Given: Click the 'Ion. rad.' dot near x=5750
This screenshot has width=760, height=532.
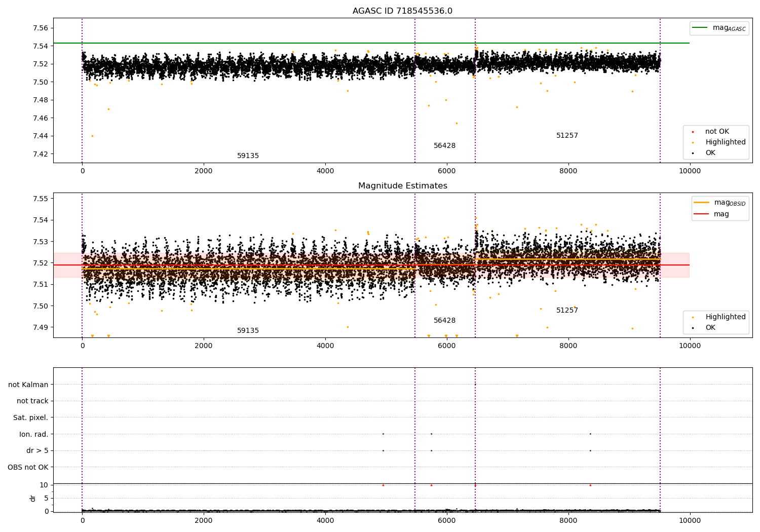Looking at the screenshot, I should click(431, 434).
